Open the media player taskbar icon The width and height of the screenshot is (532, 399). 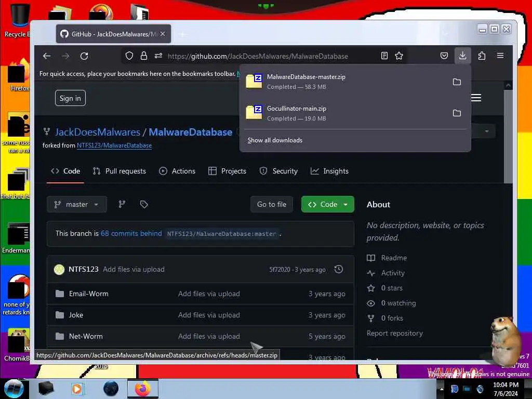point(77,389)
